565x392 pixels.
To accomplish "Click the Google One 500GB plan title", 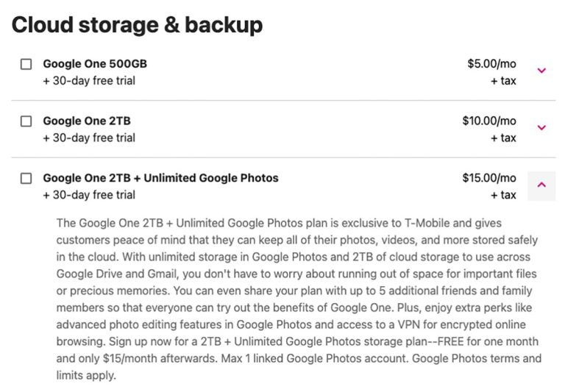I will [x=95, y=64].
